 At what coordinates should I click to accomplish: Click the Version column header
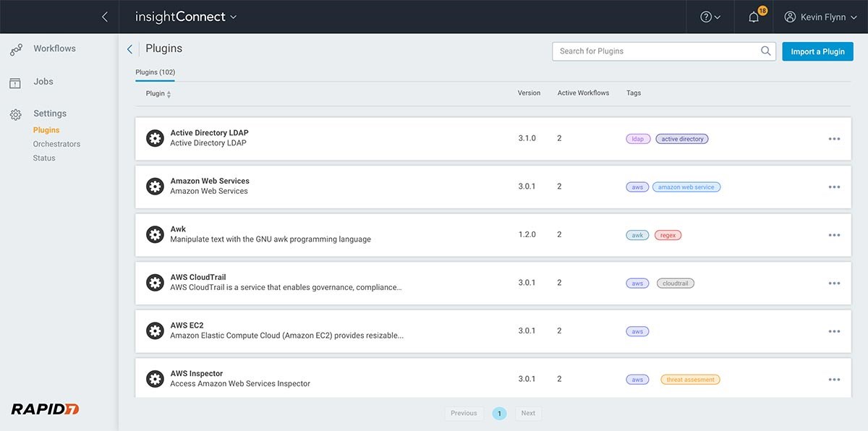(529, 93)
